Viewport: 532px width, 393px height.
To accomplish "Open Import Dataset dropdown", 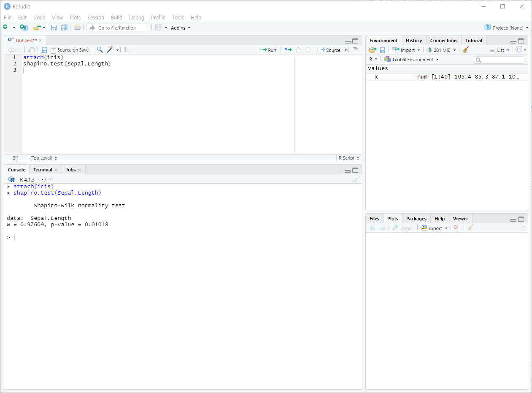I will [x=406, y=50].
